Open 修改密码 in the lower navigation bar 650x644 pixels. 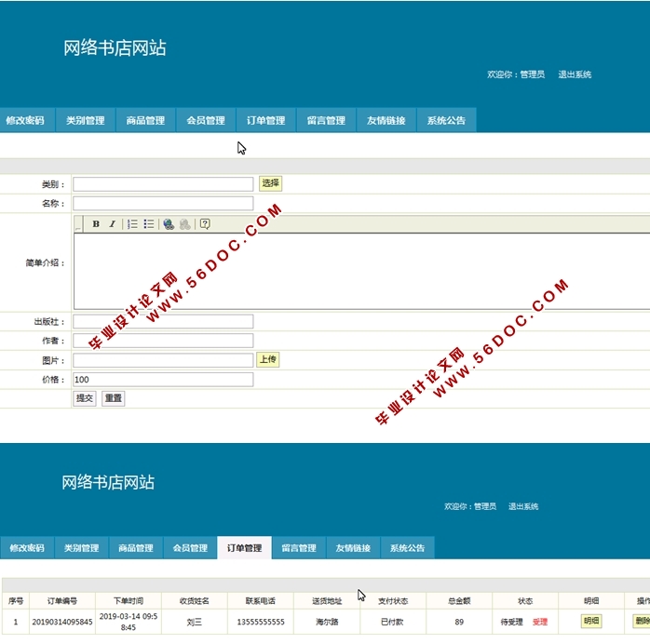(27, 548)
